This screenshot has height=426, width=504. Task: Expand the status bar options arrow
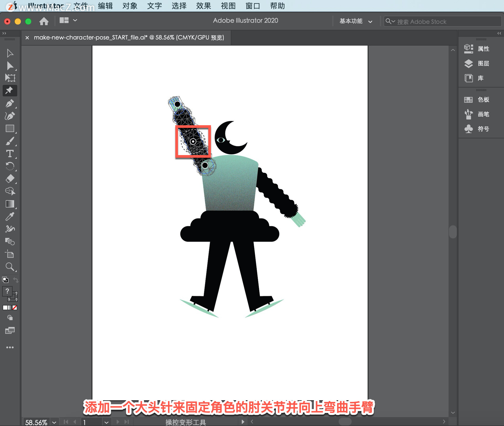pos(243,422)
